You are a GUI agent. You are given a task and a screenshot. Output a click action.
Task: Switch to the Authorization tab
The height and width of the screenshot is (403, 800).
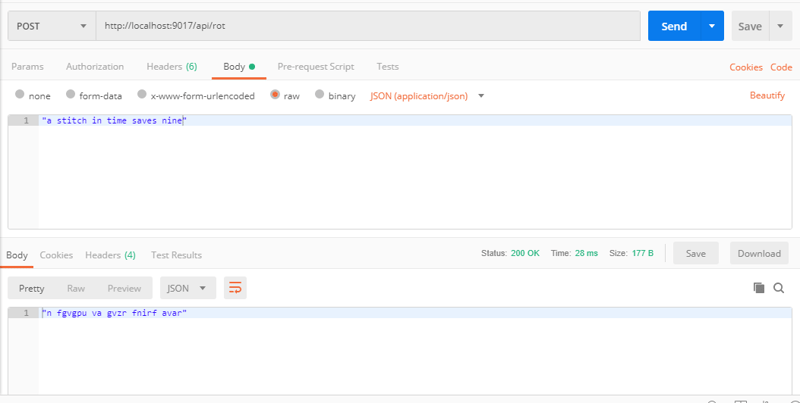[95, 66]
